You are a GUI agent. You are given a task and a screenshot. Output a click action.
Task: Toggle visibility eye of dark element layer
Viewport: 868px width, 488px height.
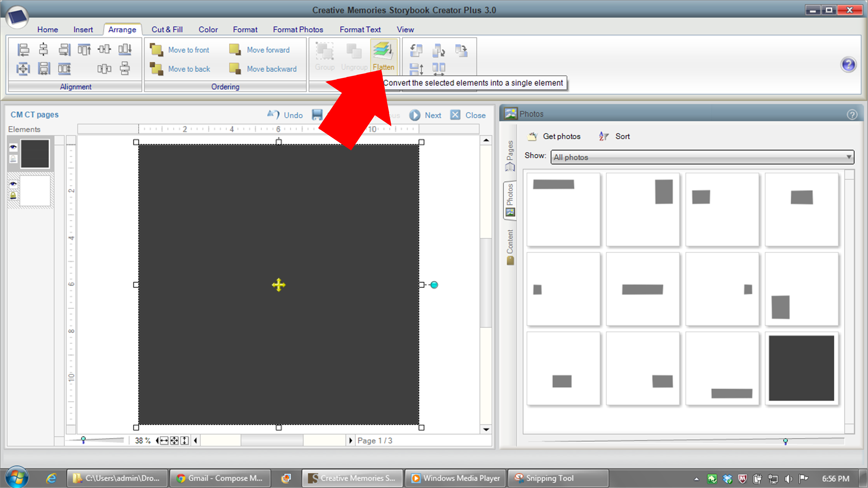click(x=13, y=147)
